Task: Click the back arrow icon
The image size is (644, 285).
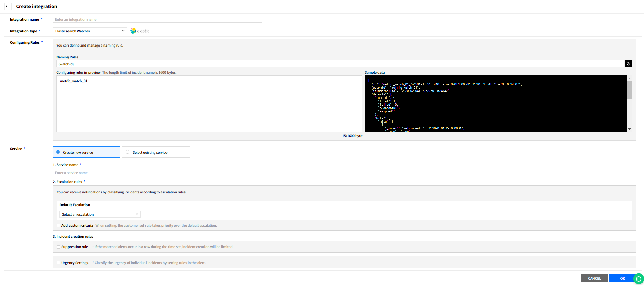Action: click(8, 6)
